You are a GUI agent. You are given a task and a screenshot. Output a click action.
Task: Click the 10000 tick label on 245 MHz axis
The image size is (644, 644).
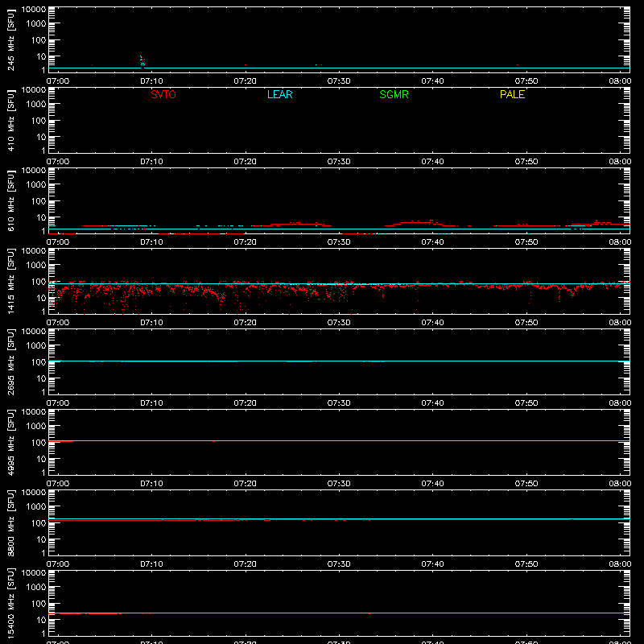(x=34, y=10)
